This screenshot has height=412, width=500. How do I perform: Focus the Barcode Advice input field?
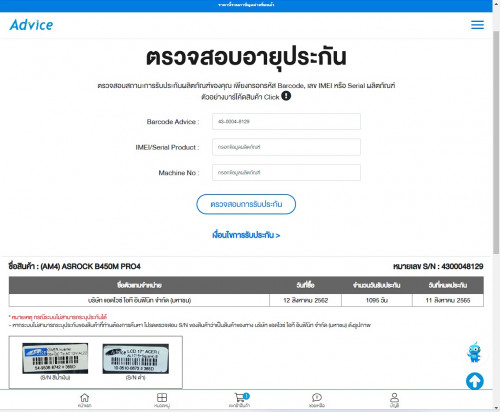286,121
